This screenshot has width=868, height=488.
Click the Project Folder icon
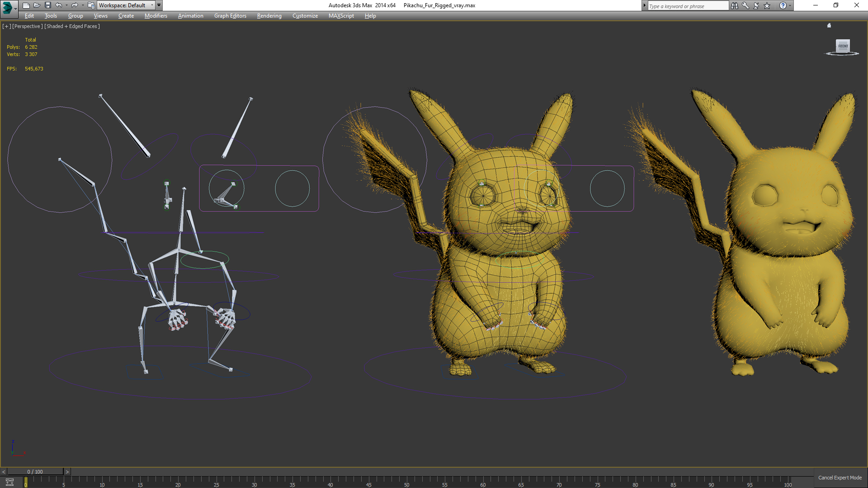click(x=91, y=5)
